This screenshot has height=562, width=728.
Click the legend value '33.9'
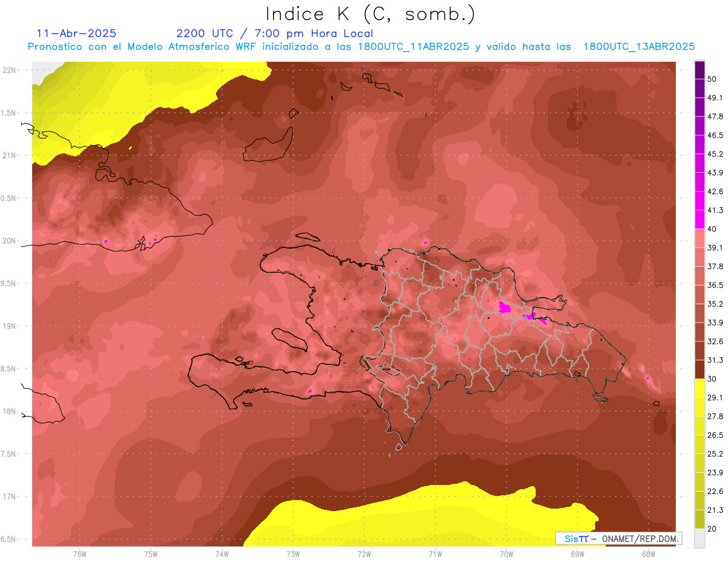715,323
